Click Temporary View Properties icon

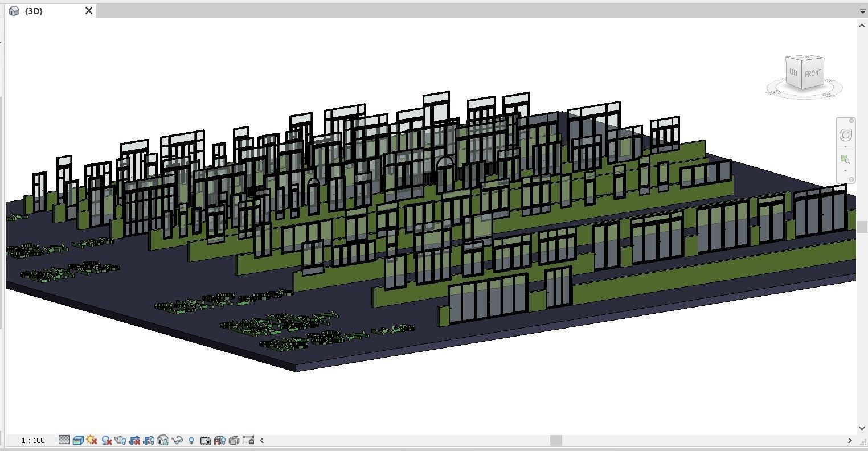coord(206,440)
